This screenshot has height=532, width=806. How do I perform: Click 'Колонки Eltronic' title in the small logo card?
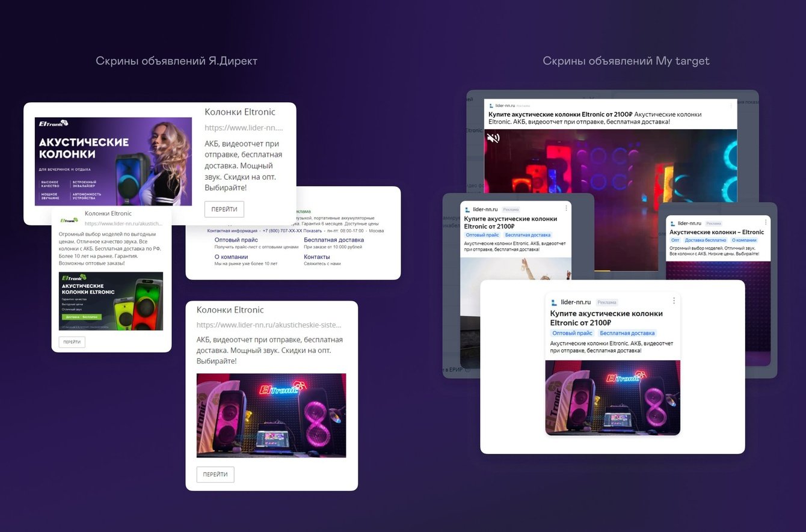[108, 213]
